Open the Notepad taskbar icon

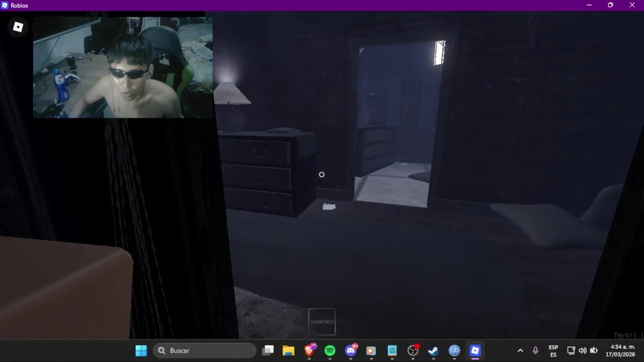coord(392,350)
